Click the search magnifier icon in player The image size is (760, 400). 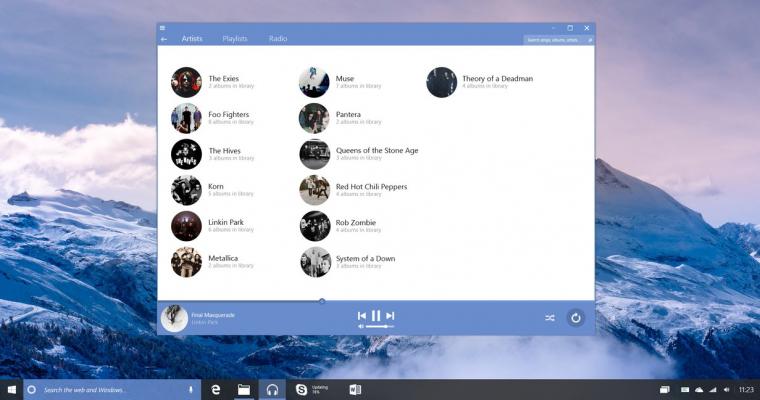(x=590, y=40)
